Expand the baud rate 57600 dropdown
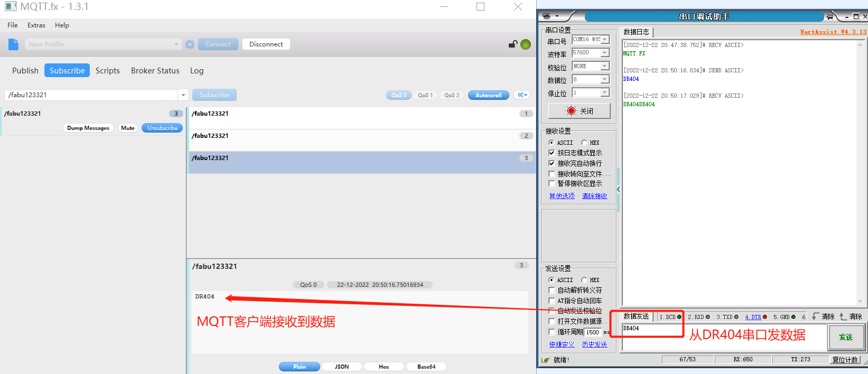 (605, 53)
